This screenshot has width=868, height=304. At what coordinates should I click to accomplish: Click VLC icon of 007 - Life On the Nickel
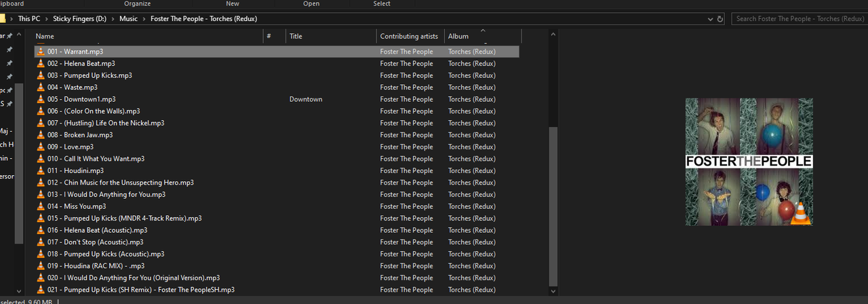click(41, 123)
